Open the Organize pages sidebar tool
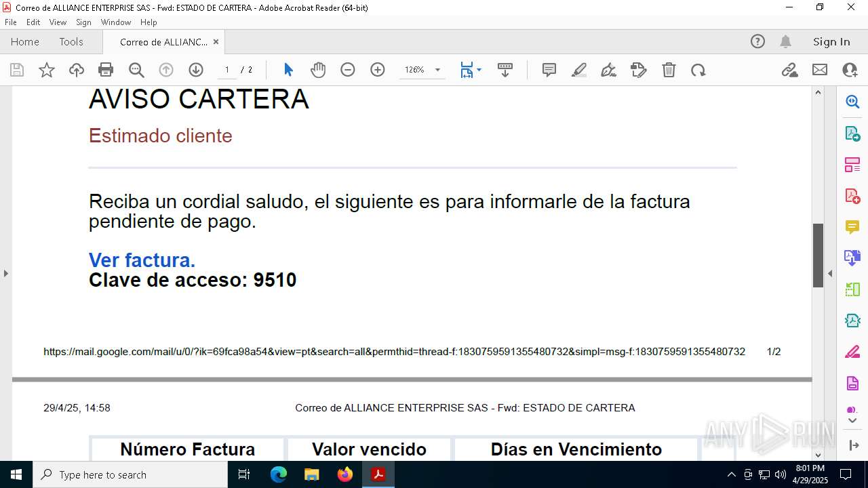This screenshot has width=868, height=488. (852, 289)
